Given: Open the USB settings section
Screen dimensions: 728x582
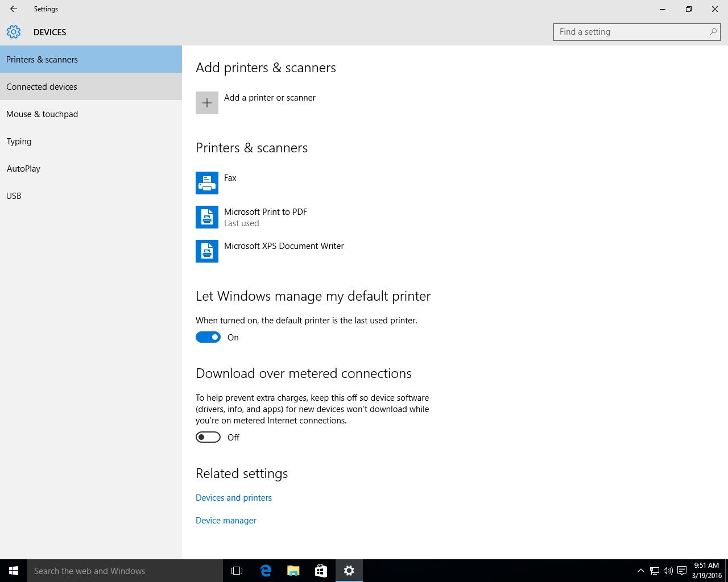Looking at the screenshot, I should [91, 196].
